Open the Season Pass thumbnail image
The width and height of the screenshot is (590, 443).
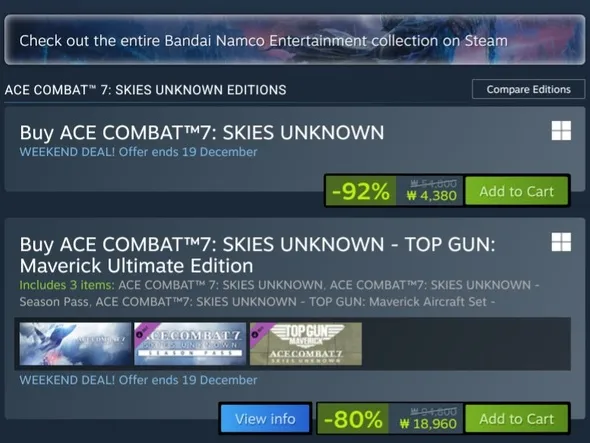pyautogui.click(x=190, y=344)
